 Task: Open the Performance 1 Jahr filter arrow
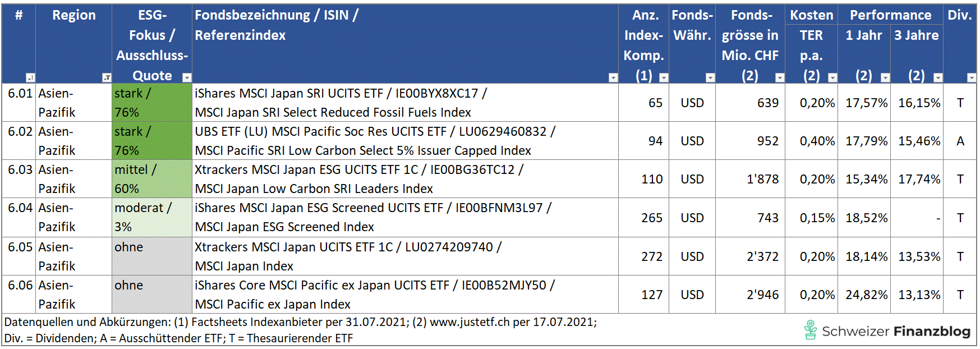pyautogui.click(x=885, y=78)
